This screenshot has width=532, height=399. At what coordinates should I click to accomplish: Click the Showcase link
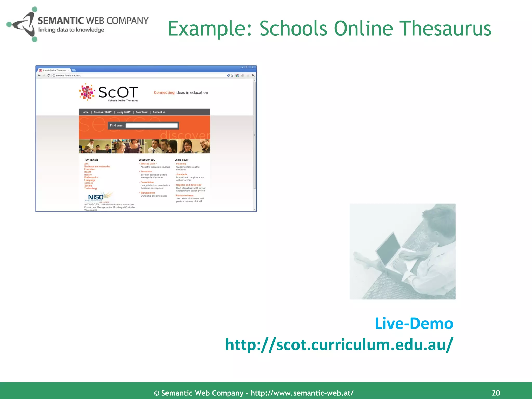[x=146, y=172]
